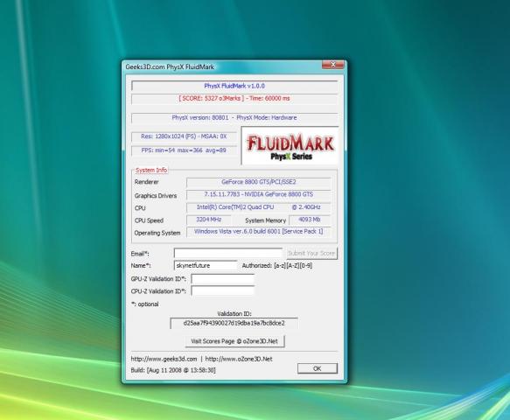Click Submit Your Score button

pyautogui.click(x=311, y=253)
